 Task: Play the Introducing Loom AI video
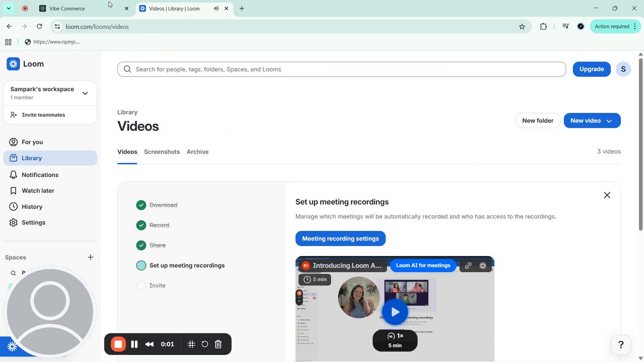coord(395,312)
